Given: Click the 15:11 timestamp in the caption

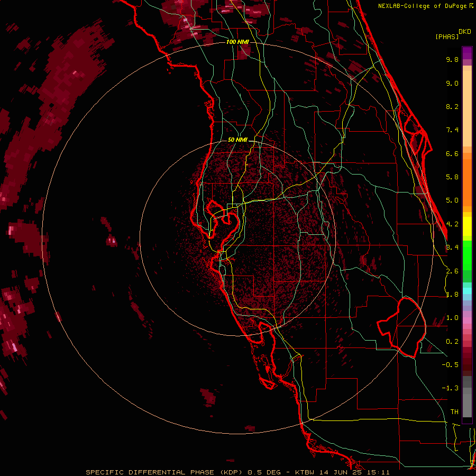Looking at the screenshot, I should [x=379, y=472].
